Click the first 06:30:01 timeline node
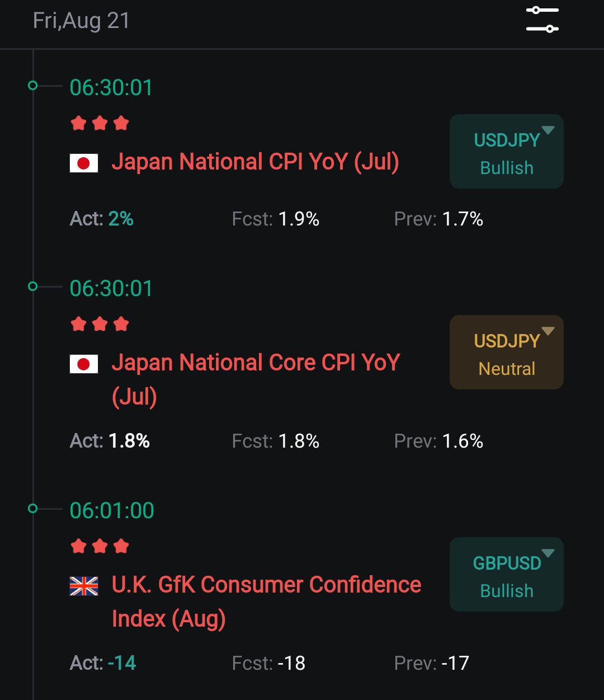 (32, 86)
